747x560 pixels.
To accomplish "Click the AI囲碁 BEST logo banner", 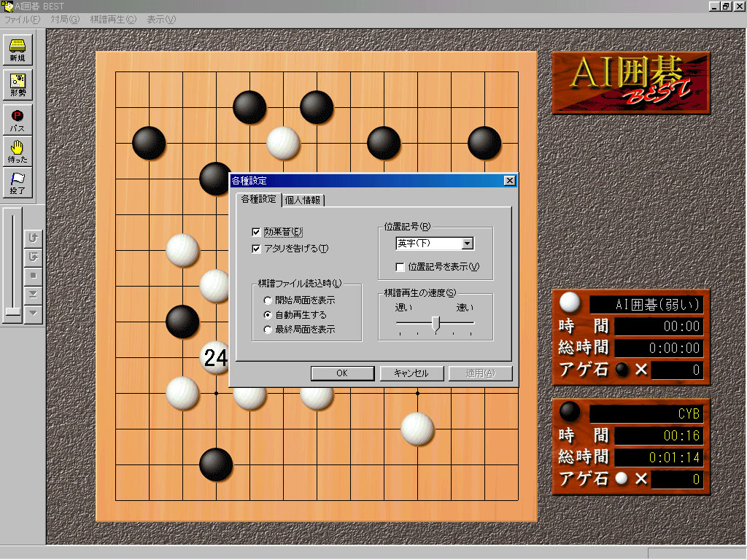I will [x=630, y=82].
